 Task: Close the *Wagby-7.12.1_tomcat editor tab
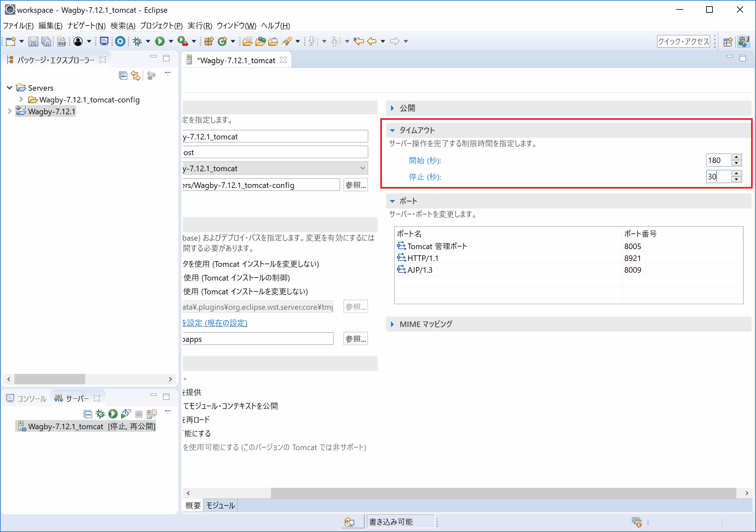[x=284, y=60]
